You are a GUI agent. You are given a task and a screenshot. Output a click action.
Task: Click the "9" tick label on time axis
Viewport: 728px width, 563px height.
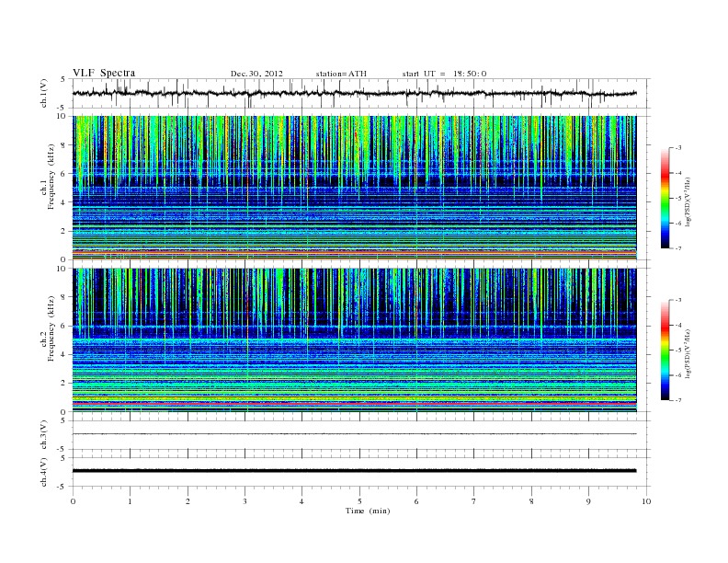pyautogui.click(x=588, y=501)
